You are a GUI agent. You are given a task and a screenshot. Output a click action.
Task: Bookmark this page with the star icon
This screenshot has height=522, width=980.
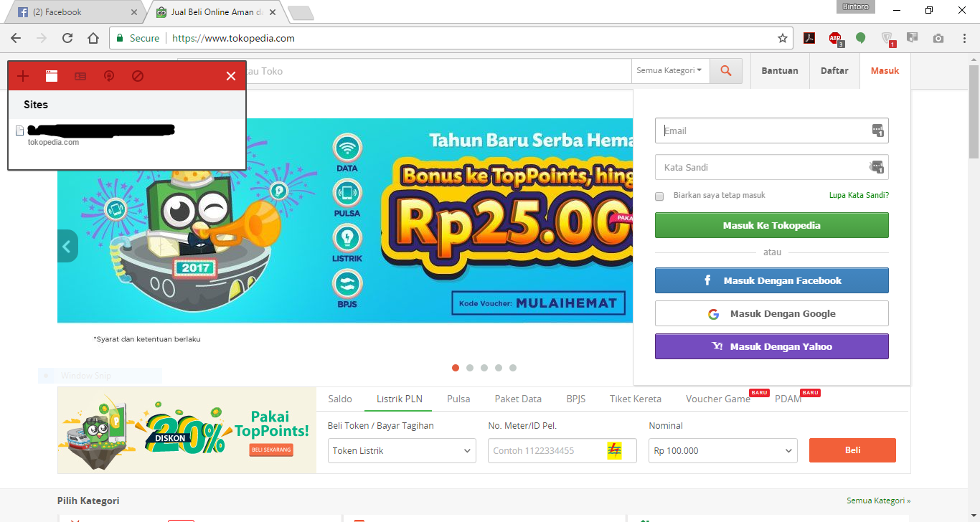click(x=783, y=38)
